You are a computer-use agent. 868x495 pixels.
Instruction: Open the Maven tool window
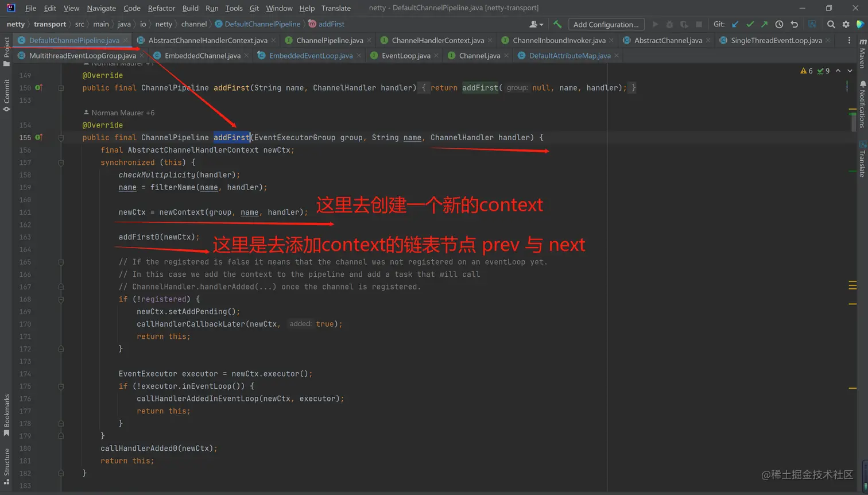click(862, 54)
